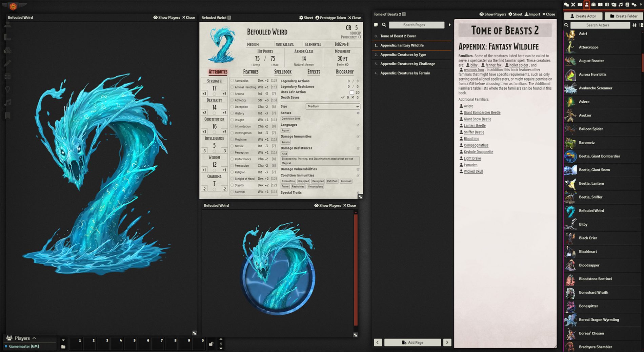Open the Actors directory sidebar tab

pos(587,5)
